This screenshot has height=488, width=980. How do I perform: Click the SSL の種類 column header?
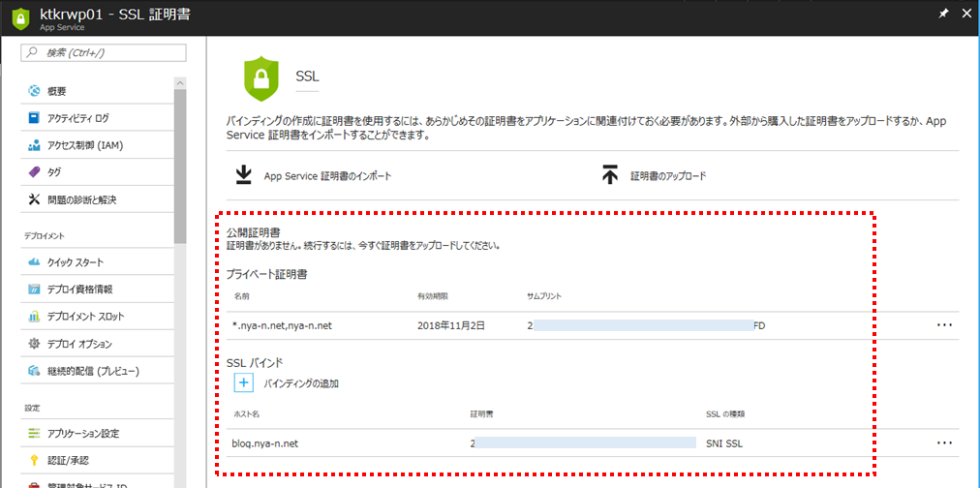(724, 413)
